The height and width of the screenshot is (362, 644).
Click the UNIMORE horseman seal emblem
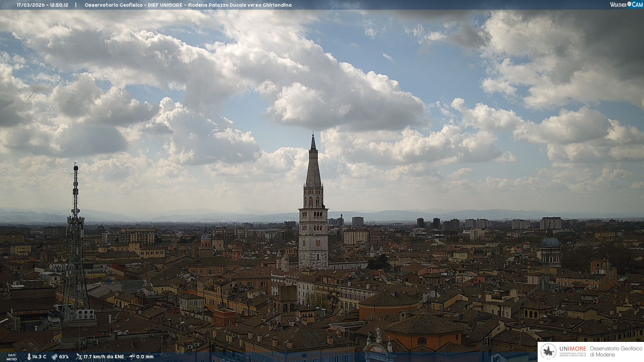(549, 352)
